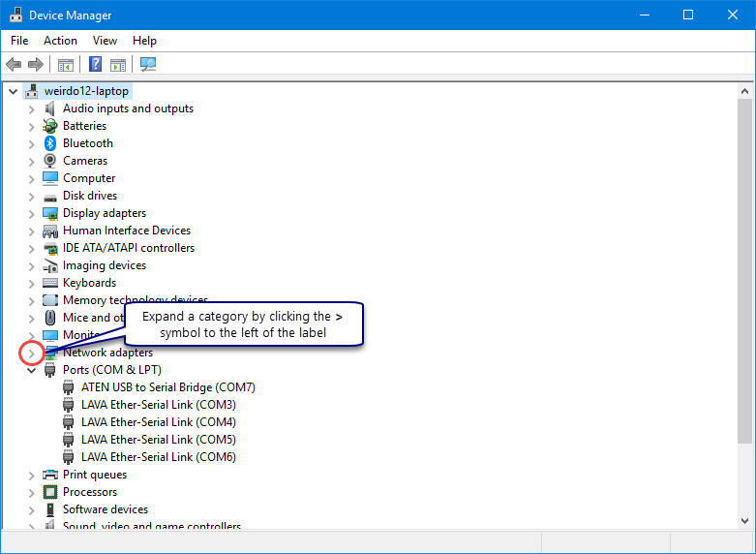Screen dimensions: 756x554
Task: Open the Action menu
Action: (60, 41)
